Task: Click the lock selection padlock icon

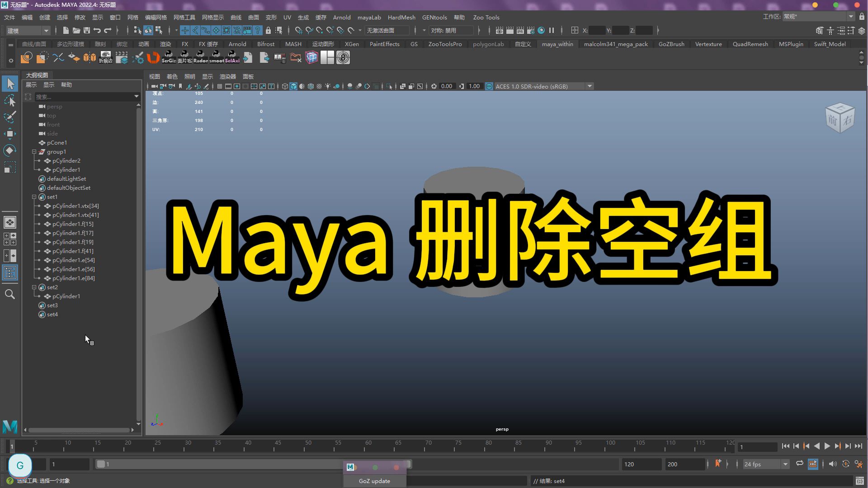Action: coord(268,30)
